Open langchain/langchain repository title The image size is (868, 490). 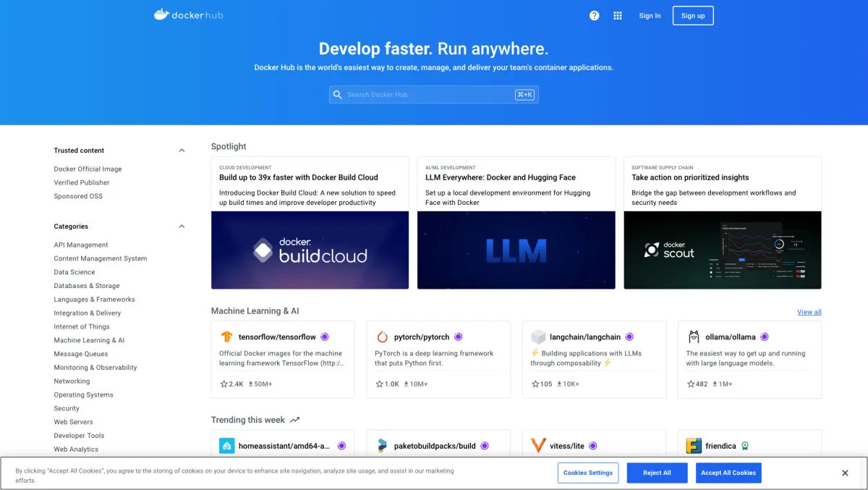[585, 337]
